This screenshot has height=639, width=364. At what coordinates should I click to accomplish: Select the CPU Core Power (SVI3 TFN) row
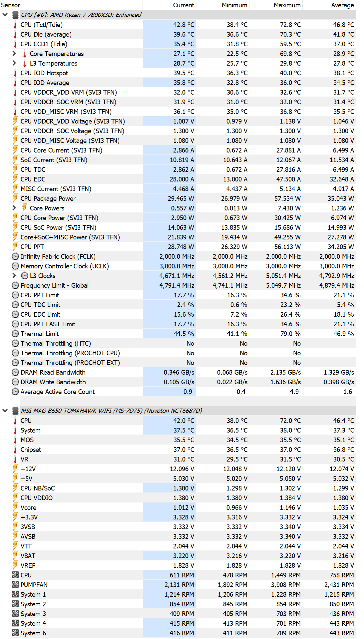point(178,218)
